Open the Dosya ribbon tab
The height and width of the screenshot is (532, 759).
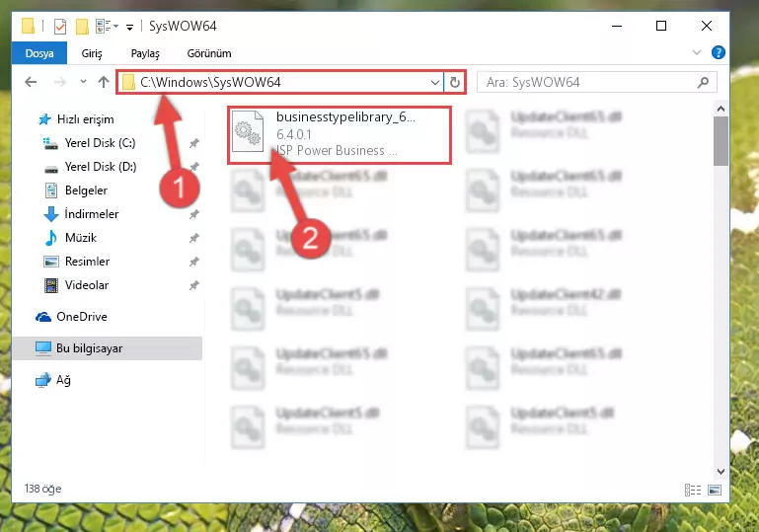click(39, 53)
